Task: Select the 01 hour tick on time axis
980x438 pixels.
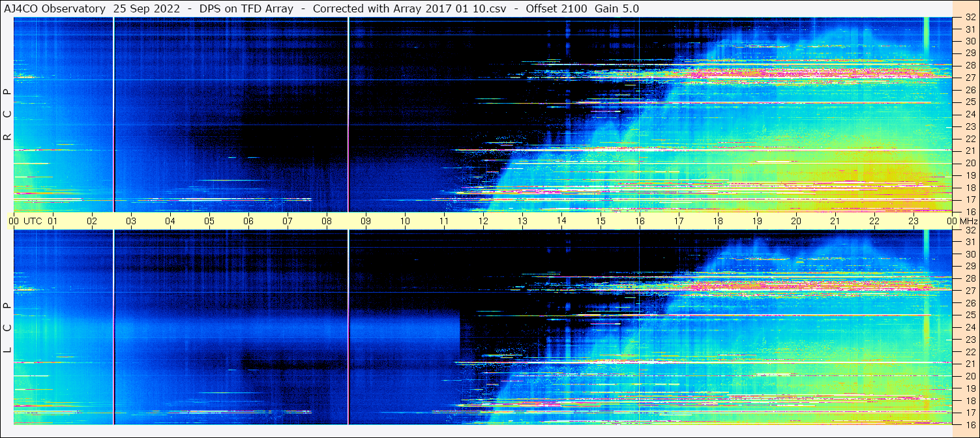Action: coord(53,221)
